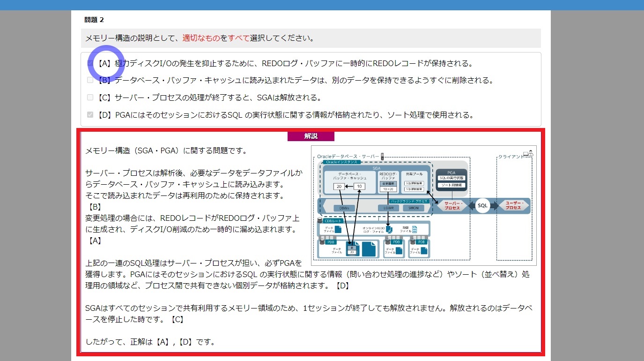Click the control file (制御ファイル) document icon
The width and height of the screenshot is (644, 361).
coord(414,230)
